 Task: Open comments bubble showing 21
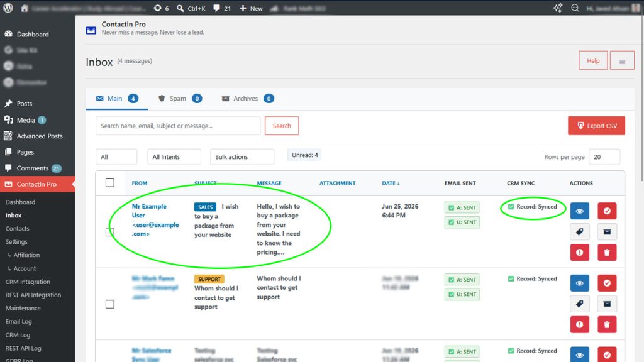222,8
